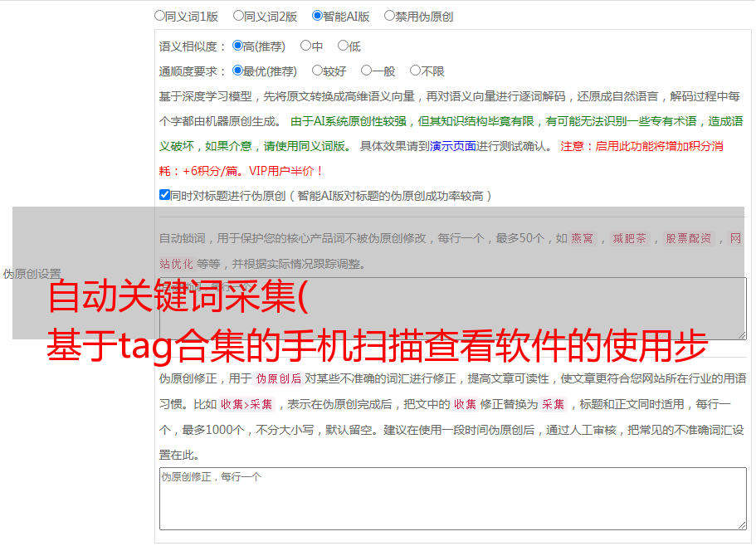Click the 股票配资 example keyword

[689, 238]
